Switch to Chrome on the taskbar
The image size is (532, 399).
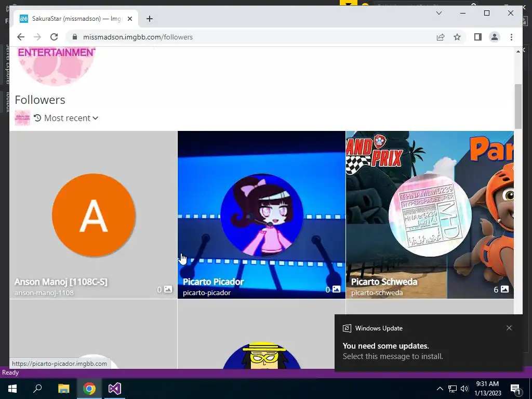pyautogui.click(x=89, y=389)
